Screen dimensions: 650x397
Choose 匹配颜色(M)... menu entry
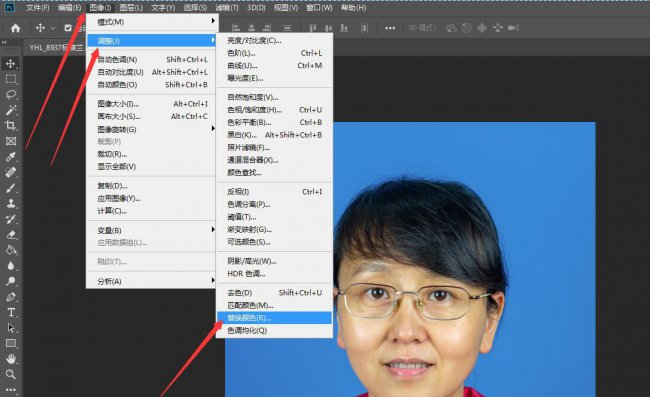coord(274,305)
